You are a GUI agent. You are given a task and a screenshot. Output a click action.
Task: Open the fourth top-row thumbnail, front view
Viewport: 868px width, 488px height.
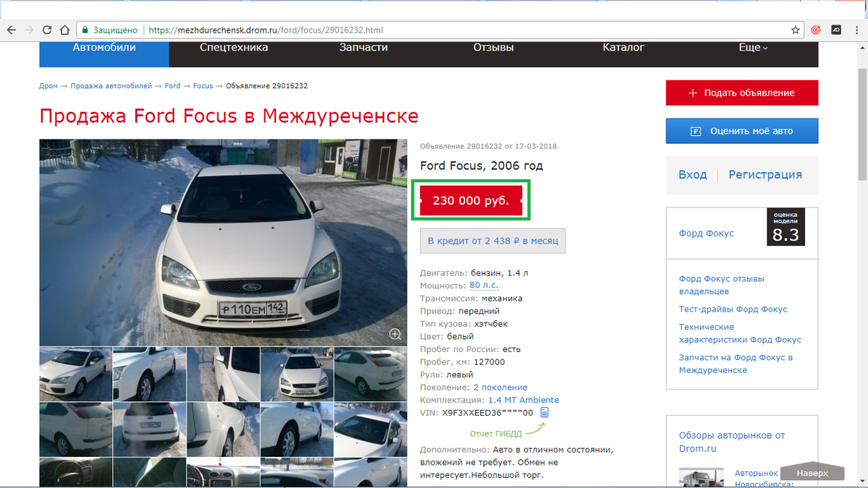(297, 374)
